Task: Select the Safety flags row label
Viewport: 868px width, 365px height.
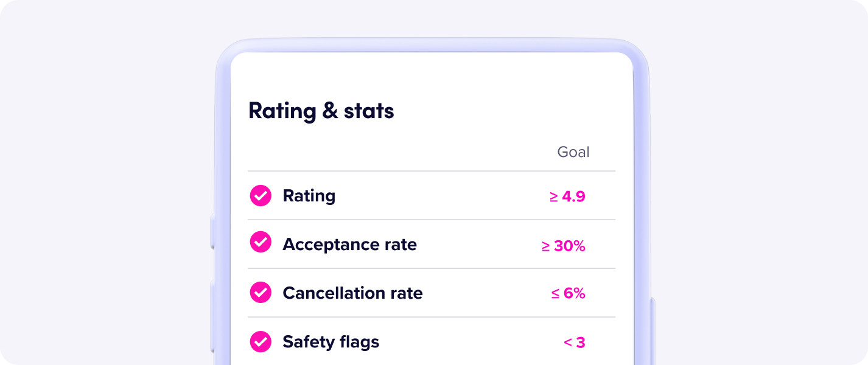Action: click(x=331, y=342)
